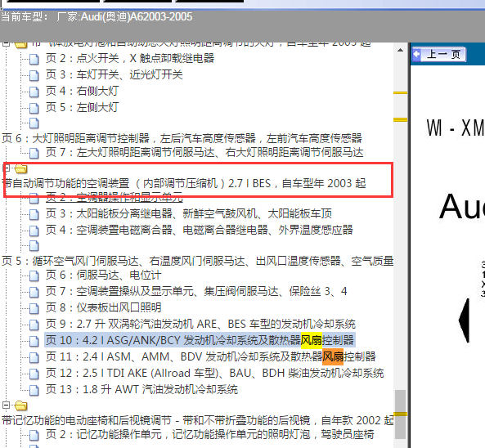The width and height of the screenshot is (485, 448).
Task: Click the page icon beside 页 10：4.2 l ASG/ANK/BCY
Action: tap(34, 341)
